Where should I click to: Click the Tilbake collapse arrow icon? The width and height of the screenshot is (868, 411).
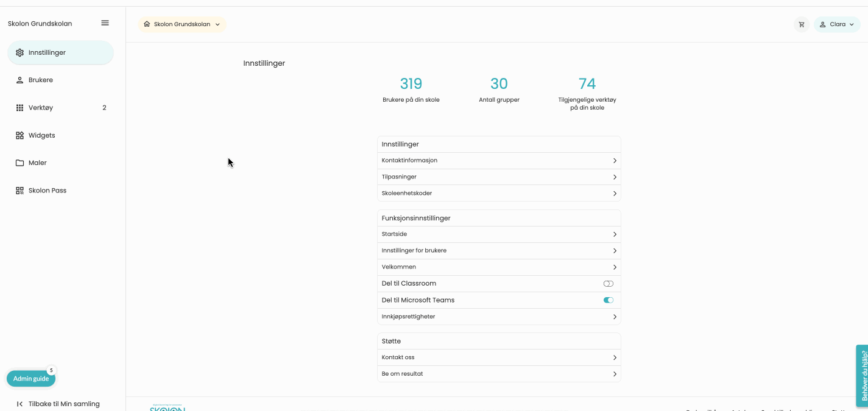(x=19, y=404)
